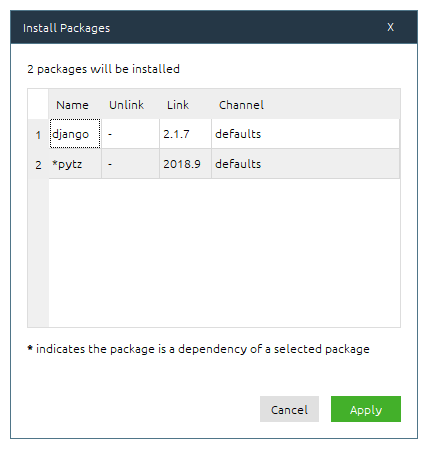The image size is (428, 449).
Task: Click the defaults channel cell for pytz
Action: (x=306, y=164)
